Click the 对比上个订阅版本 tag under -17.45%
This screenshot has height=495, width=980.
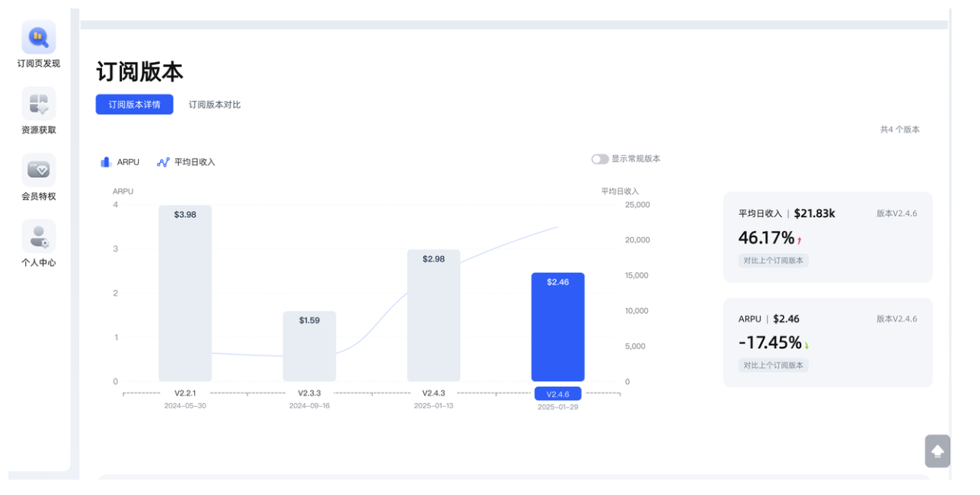(x=773, y=365)
